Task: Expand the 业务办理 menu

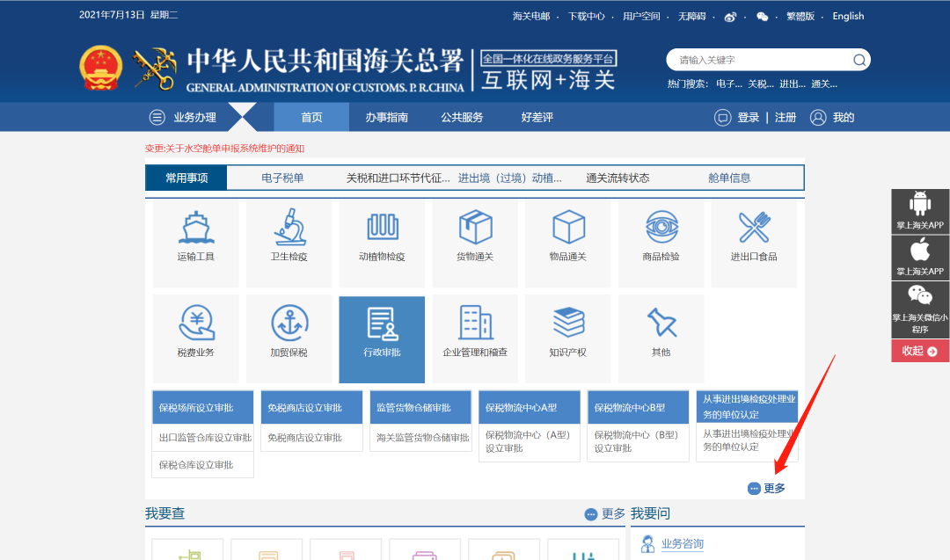Action: [x=183, y=118]
